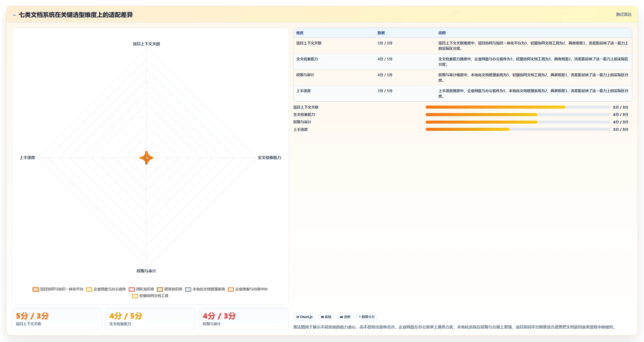Click the 项目上下文关联 progress bar

pyautogui.click(x=518, y=107)
